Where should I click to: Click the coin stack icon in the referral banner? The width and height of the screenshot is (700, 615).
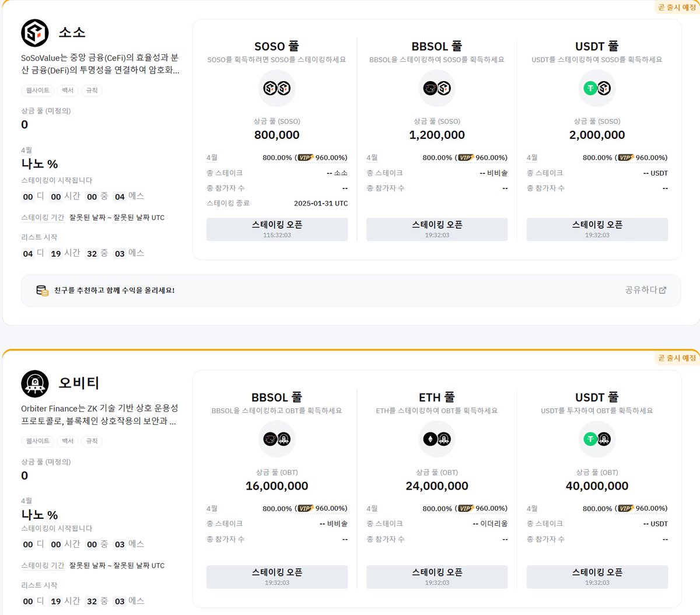[43, 291]
